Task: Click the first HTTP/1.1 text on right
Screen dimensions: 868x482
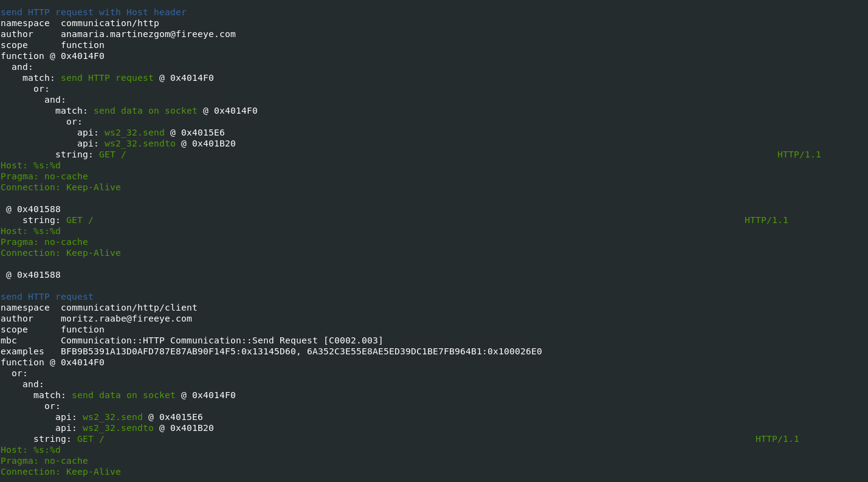Action: pyautogui.click(x=799, y=154)
